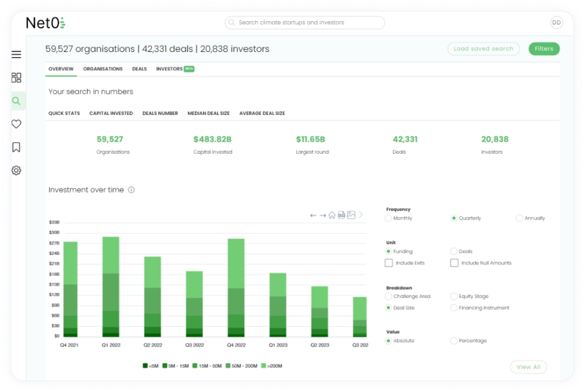The height and width of the screenshot is (392, 585).
Task: Open the DD user profile menu
Action: pyautogui.click(x=556, y=23)
